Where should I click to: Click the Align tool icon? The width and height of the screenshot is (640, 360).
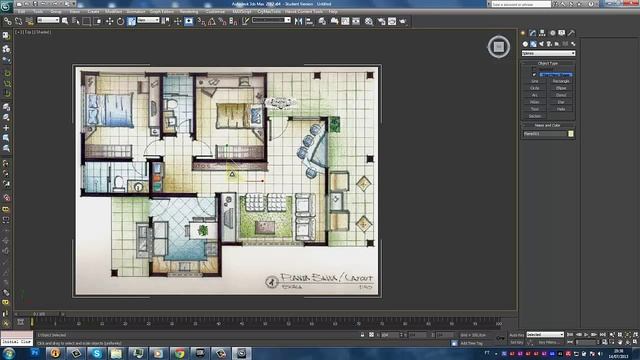(x=309, y=21)
